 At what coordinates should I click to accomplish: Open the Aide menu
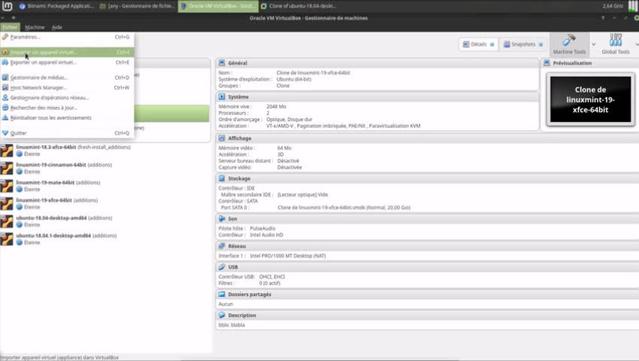pos(57,27)
